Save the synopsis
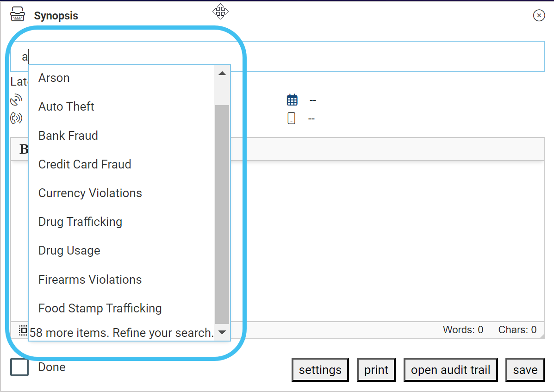 coord(525,370)
